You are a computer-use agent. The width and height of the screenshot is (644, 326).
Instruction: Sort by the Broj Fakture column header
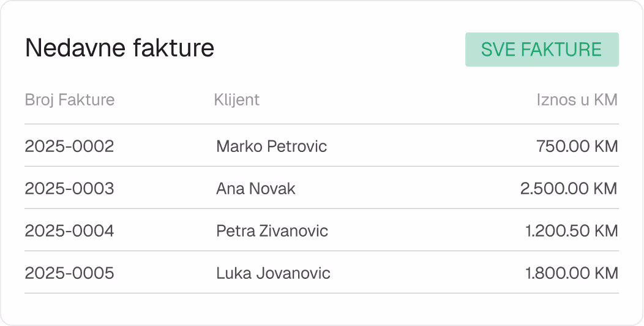(x=70, y=100)
